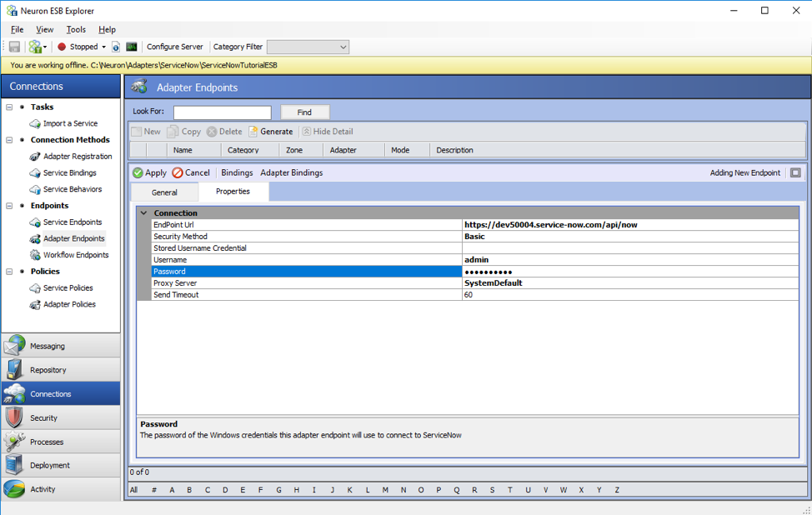The width and height of the screenshot is (812, 515).
Task: Apply the new endpoint changes
Action: tap(150, 172)
